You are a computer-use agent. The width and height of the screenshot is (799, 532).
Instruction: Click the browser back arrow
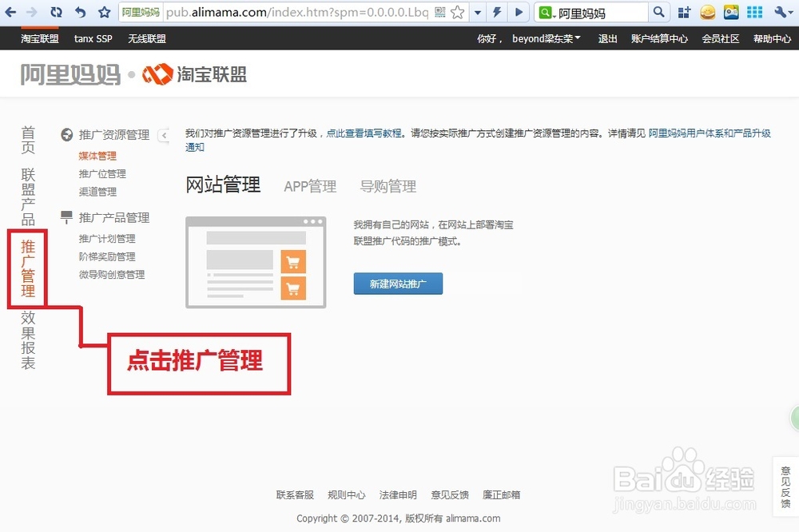[10, 12]
